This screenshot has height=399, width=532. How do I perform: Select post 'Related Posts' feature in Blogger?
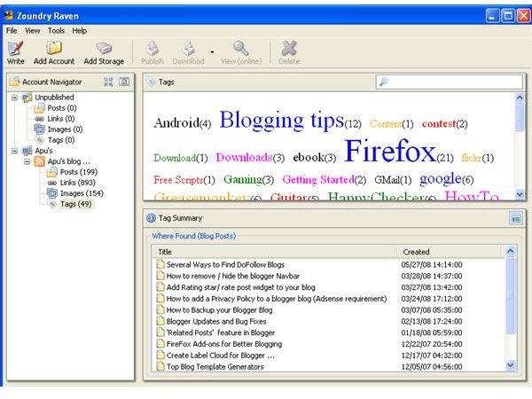tap(221, 332)
